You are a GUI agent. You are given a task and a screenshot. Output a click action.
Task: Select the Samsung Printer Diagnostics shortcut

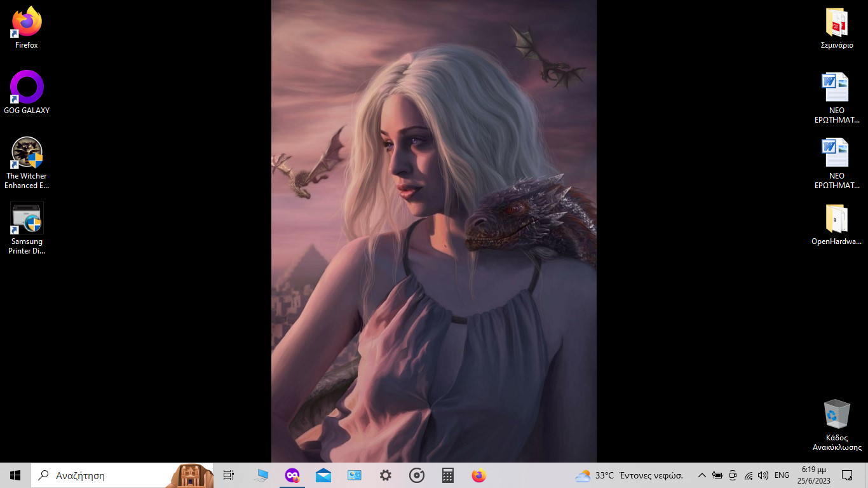pos(27,229)
